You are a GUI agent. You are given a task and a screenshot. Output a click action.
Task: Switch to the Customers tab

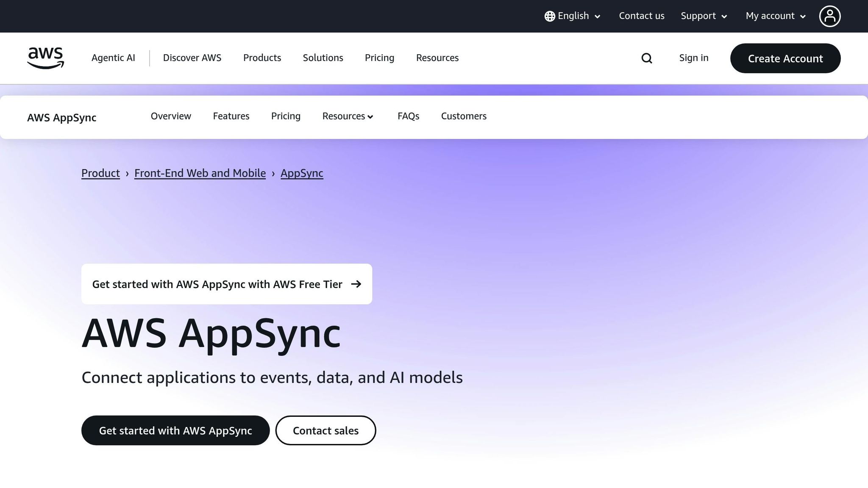pos(464,116)
